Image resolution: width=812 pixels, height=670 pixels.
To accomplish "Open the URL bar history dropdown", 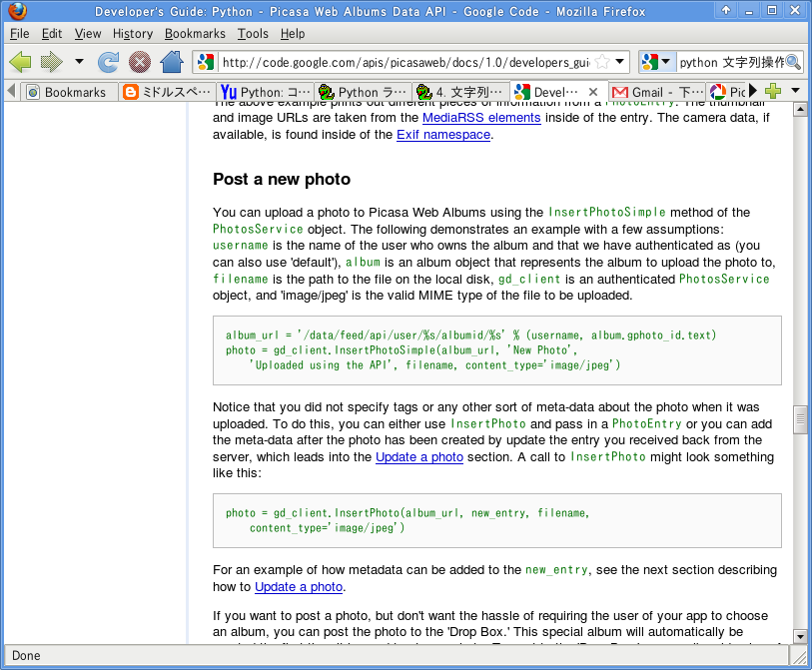I will tap(620, 62).
